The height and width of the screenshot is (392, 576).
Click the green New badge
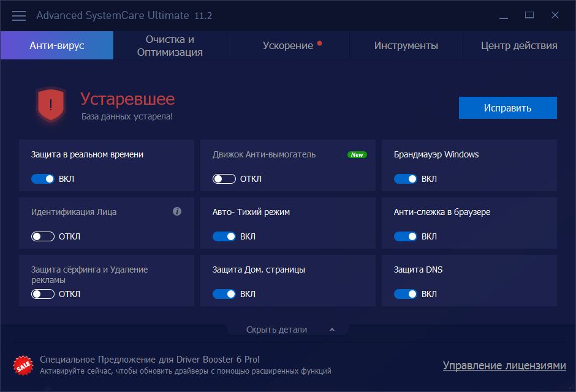(x=357, y=154)
